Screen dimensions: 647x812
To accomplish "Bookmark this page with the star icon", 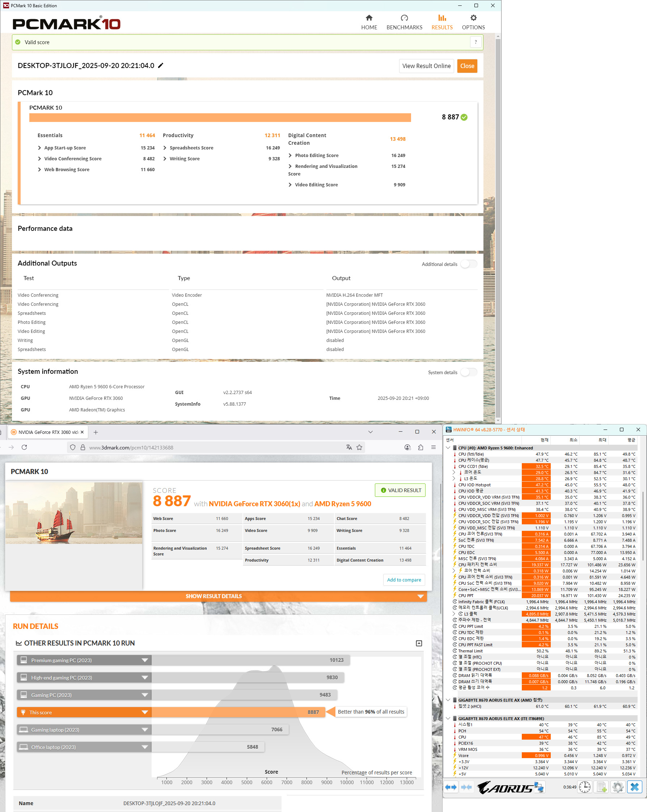I will pyautogui.click(x=359, y=447).
